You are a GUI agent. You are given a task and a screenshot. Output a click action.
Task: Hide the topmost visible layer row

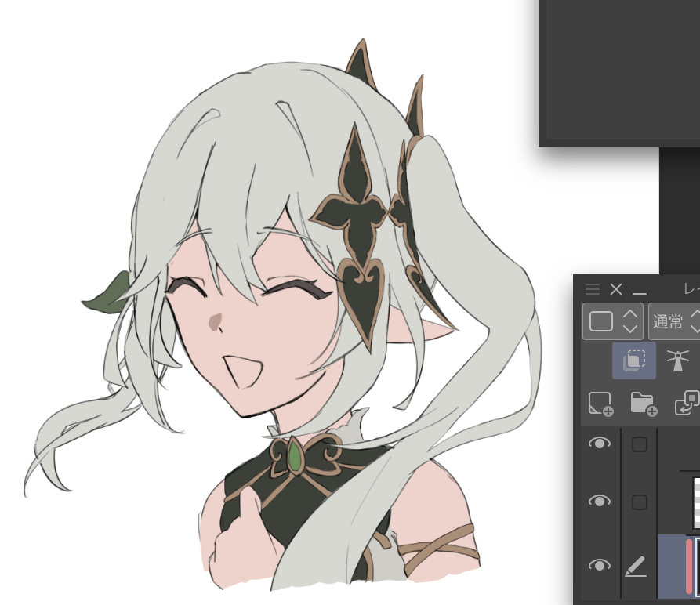coord(600,443)
